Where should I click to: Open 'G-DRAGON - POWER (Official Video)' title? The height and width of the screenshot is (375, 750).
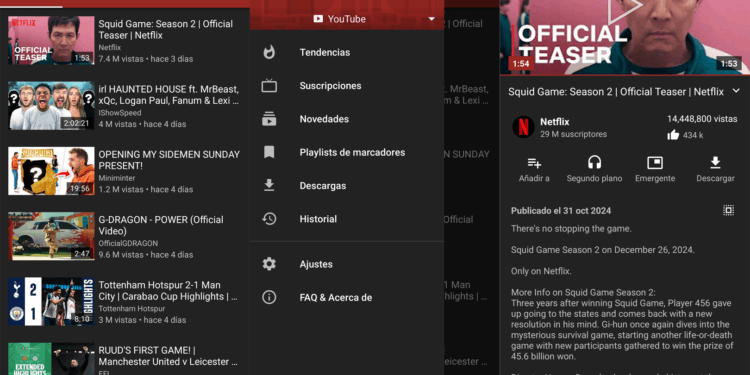click(x=161, y=225)
